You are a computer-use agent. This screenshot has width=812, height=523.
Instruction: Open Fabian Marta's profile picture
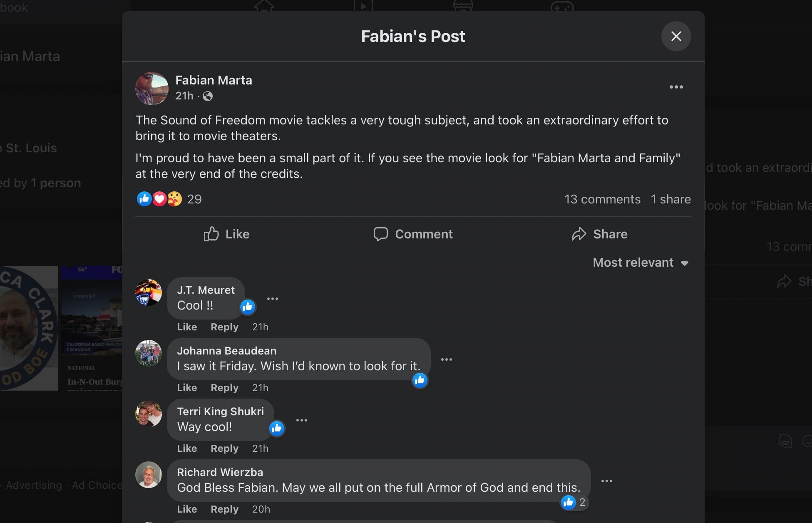pyautogui.click(x=152, y=88)
